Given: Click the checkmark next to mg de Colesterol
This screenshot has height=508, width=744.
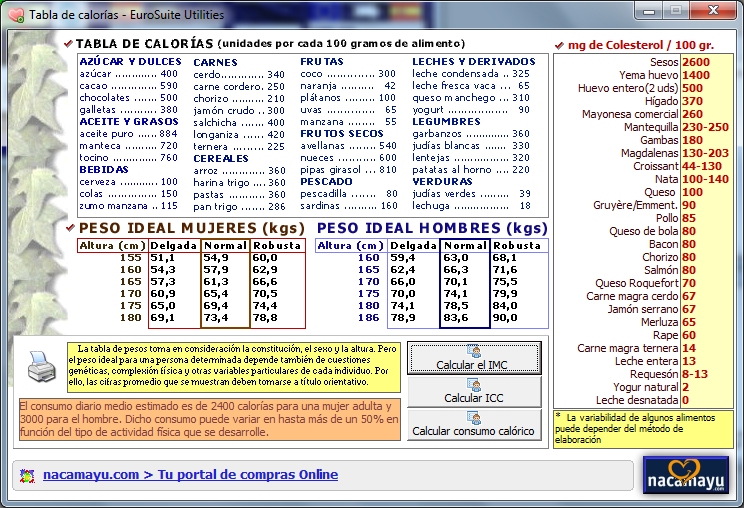Looking at the screenshot, I should [558, 45].
